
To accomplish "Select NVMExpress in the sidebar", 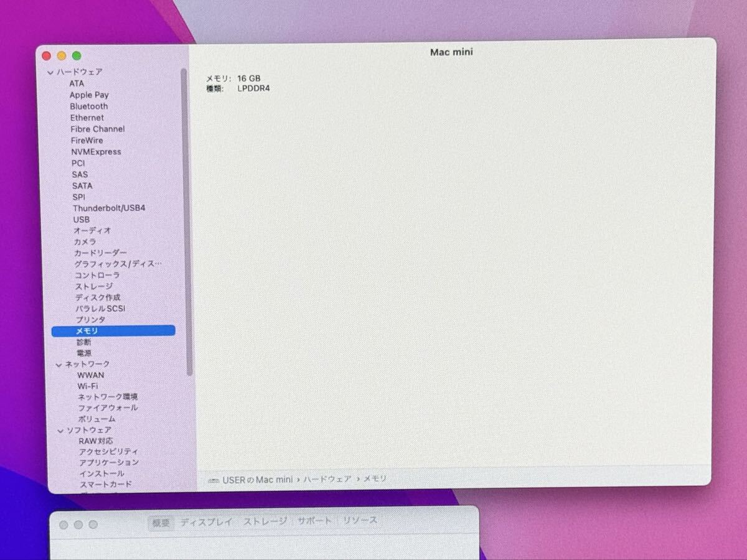I will coord(96,152).
